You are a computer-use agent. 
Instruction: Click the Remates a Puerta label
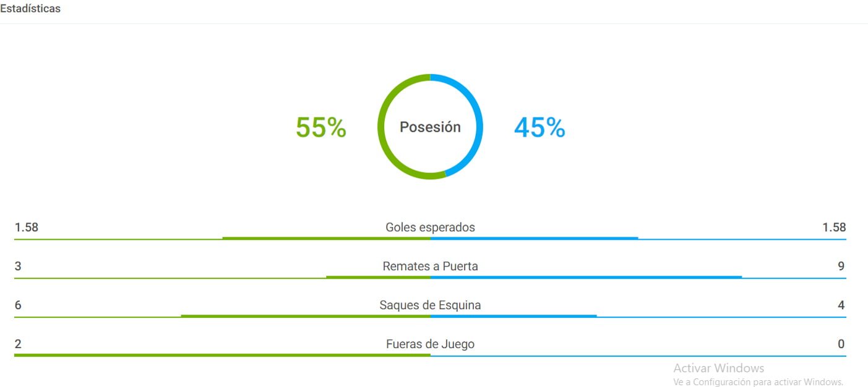pos(430,266)
